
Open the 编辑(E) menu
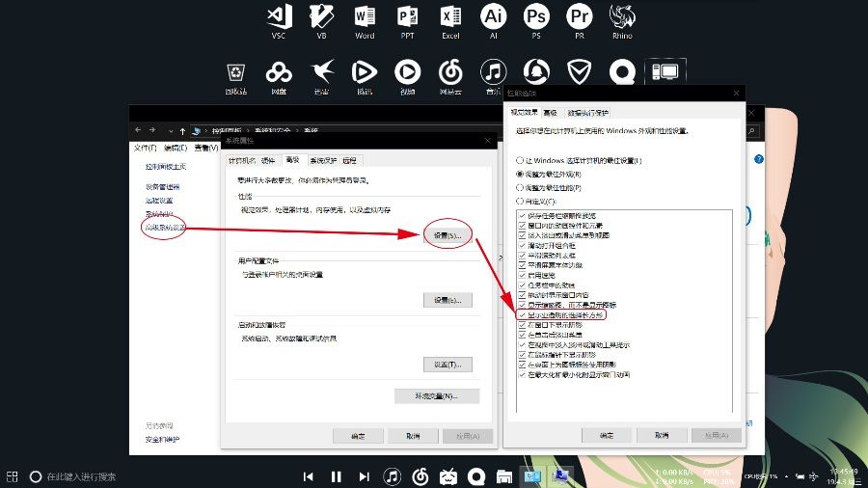click(x=176, y=148)
